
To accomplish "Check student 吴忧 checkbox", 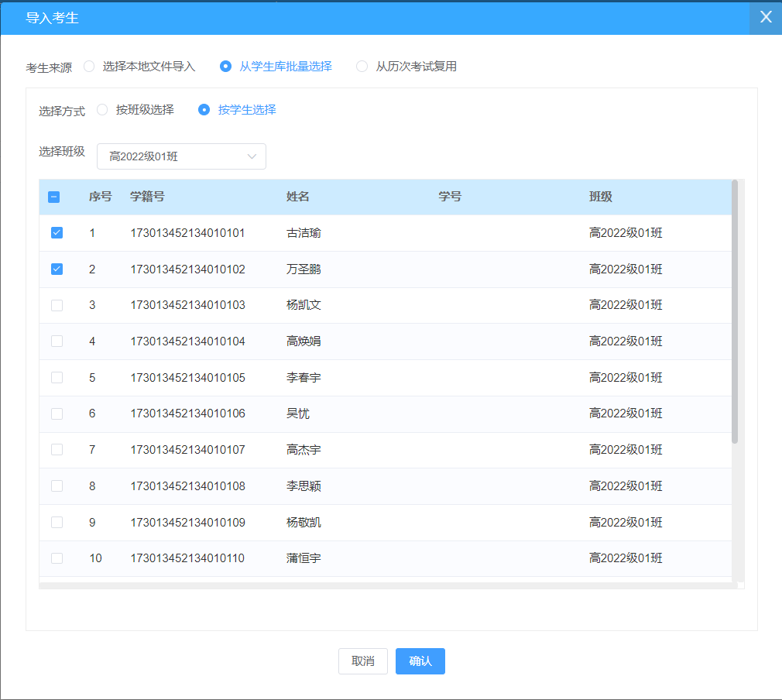I will (57, 413).
